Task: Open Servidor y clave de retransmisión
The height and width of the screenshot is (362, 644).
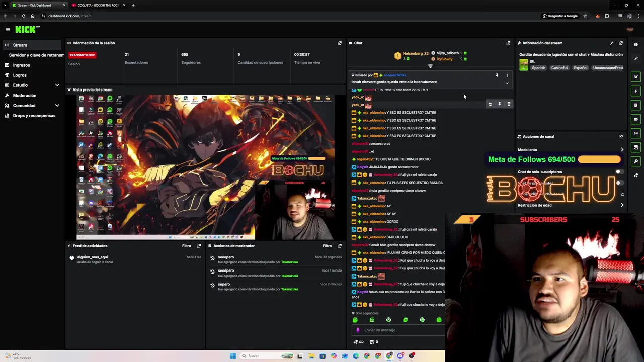Action: coord(36,55)
